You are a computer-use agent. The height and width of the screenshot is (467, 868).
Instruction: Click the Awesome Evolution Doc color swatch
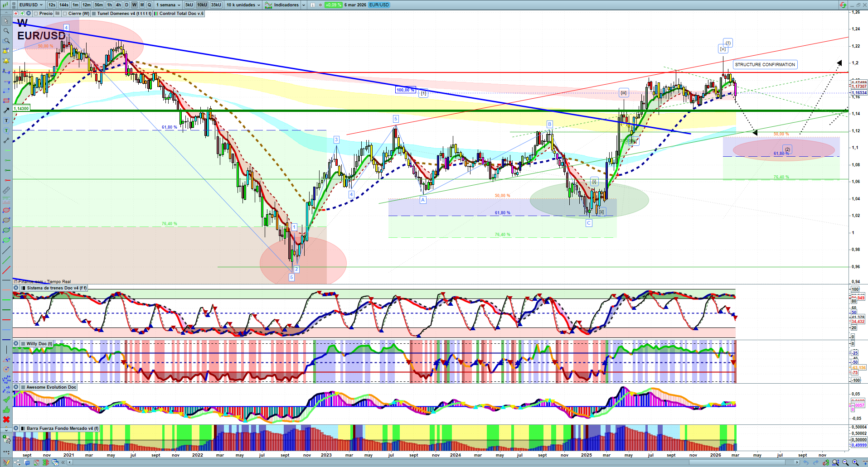23,387
